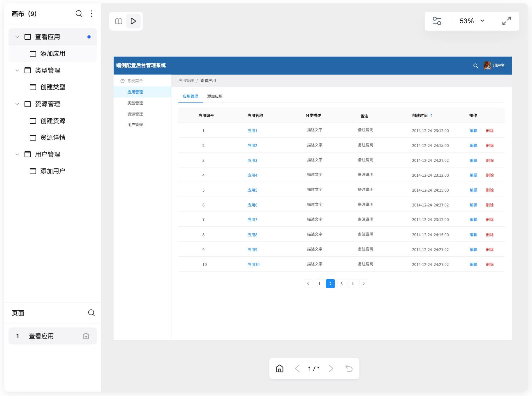Click the 创建时间 sort arrow
This screenshot has height=396, width=532.
click(431, 115)
